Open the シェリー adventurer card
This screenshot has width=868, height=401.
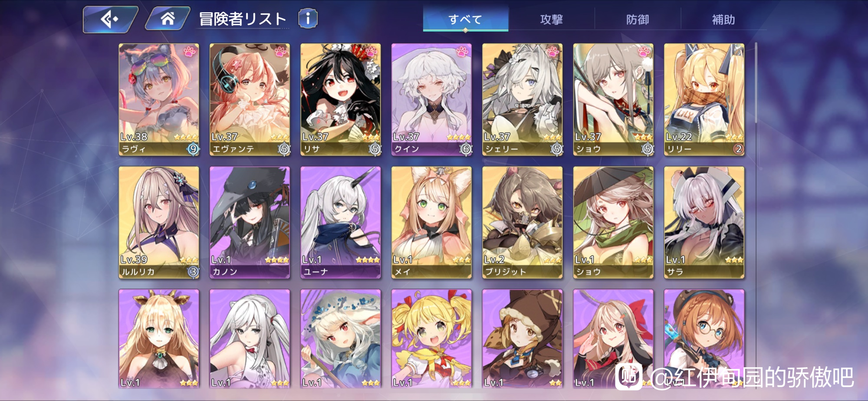point(523,99)
